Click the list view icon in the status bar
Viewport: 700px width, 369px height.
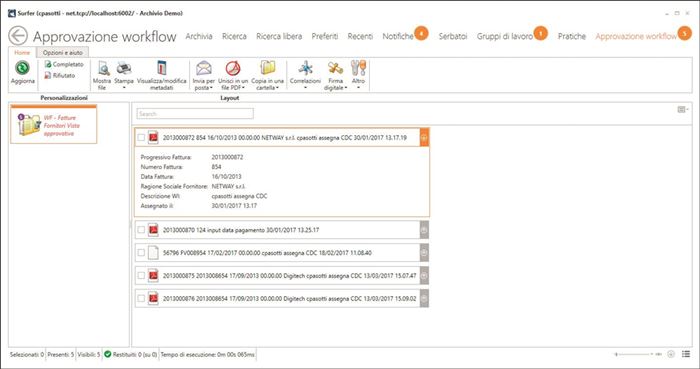click(x=686, y=354)
